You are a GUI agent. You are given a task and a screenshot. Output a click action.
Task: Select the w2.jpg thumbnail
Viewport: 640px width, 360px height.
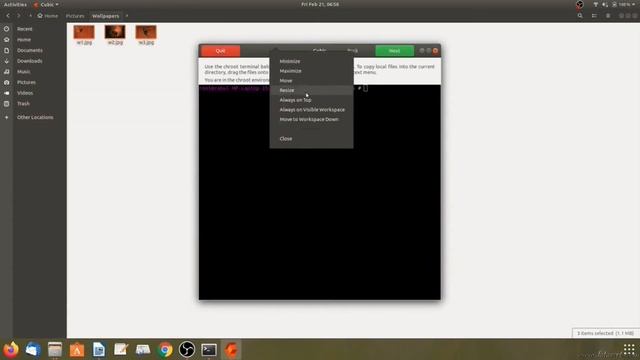(x=115, y=32)
